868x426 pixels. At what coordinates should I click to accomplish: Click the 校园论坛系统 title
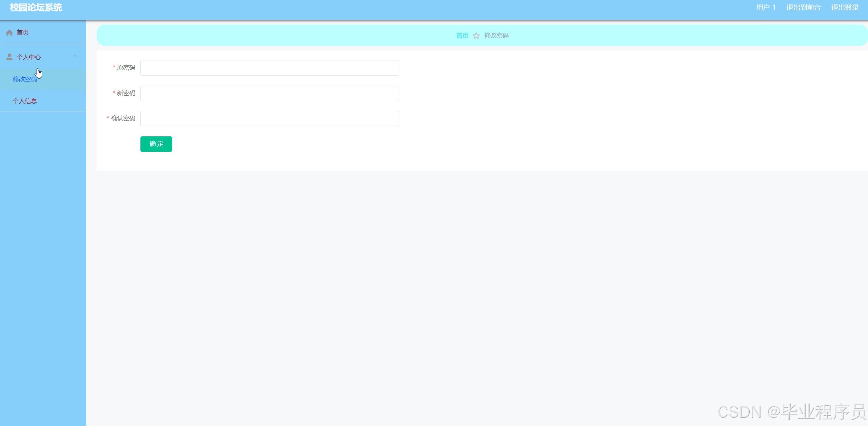pos(36,8)
